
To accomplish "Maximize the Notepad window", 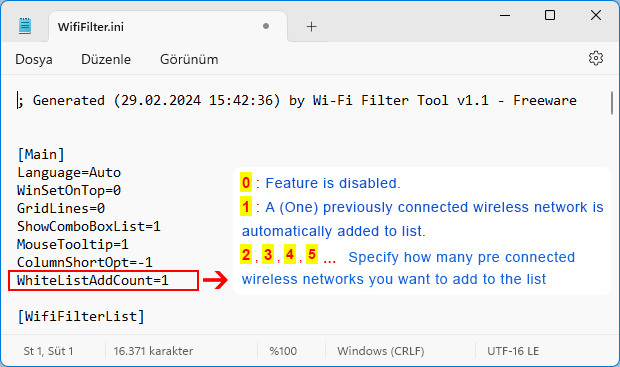I will [x=550, y=15].
